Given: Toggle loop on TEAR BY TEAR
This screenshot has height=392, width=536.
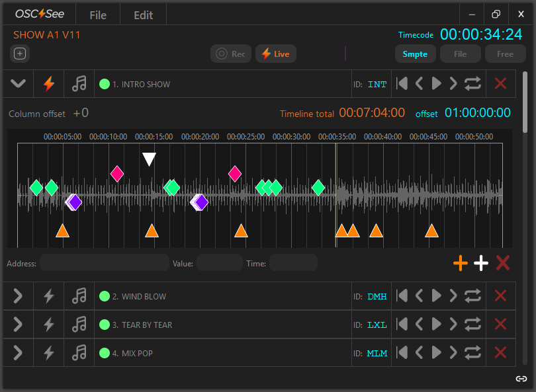Looking at the screenshot, I should [472, 325].
